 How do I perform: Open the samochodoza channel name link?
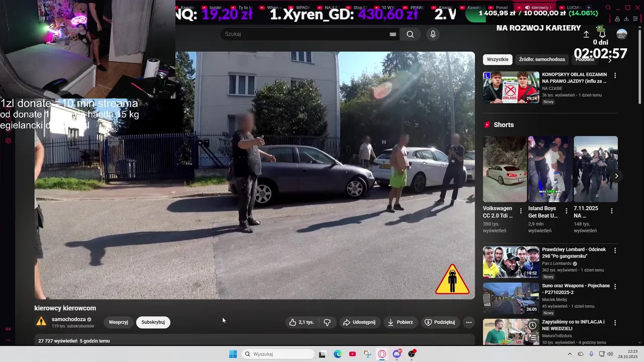coord(68,319)
